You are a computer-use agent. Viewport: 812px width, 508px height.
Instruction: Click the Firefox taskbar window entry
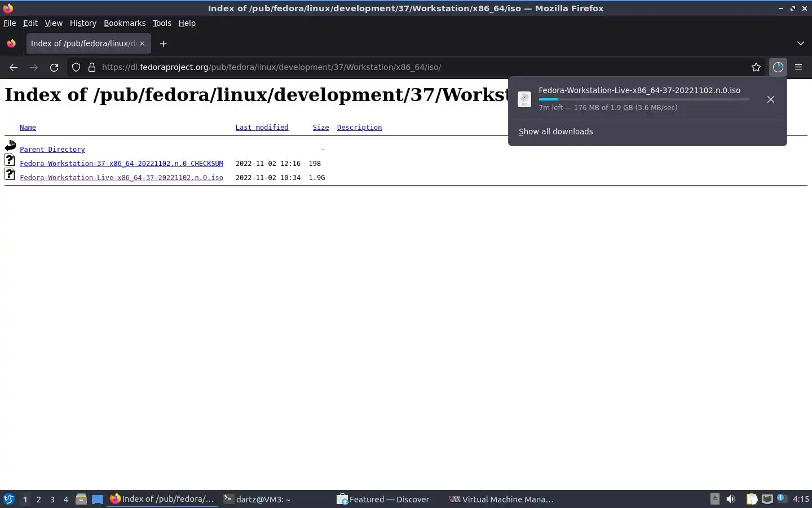click(x=162, y=499)
